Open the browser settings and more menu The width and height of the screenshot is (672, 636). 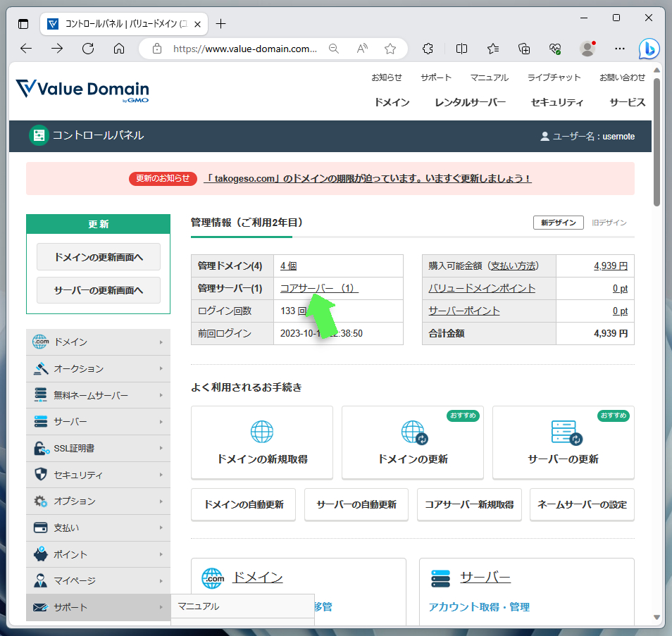(x=620, y=49)
